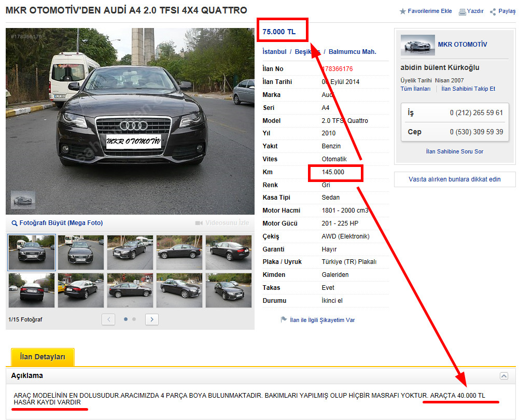Viewport: 519px width, 420px height.
Task: Select fourth thumbnail in bottom row
Action: point(179,290)
